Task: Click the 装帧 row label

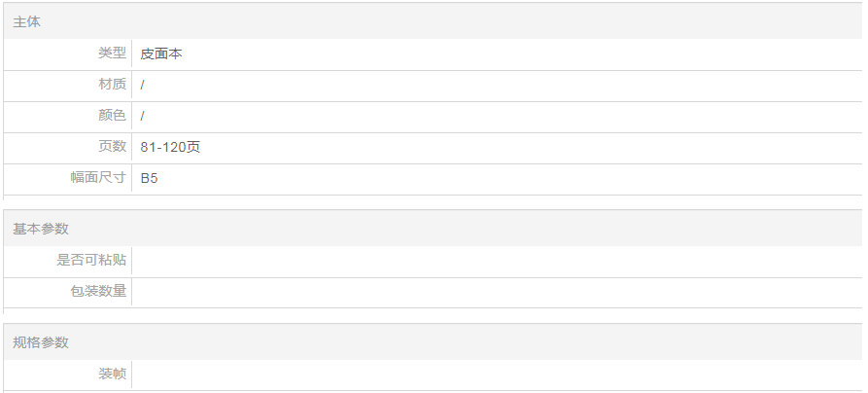Action: click(x=112, y=374)
